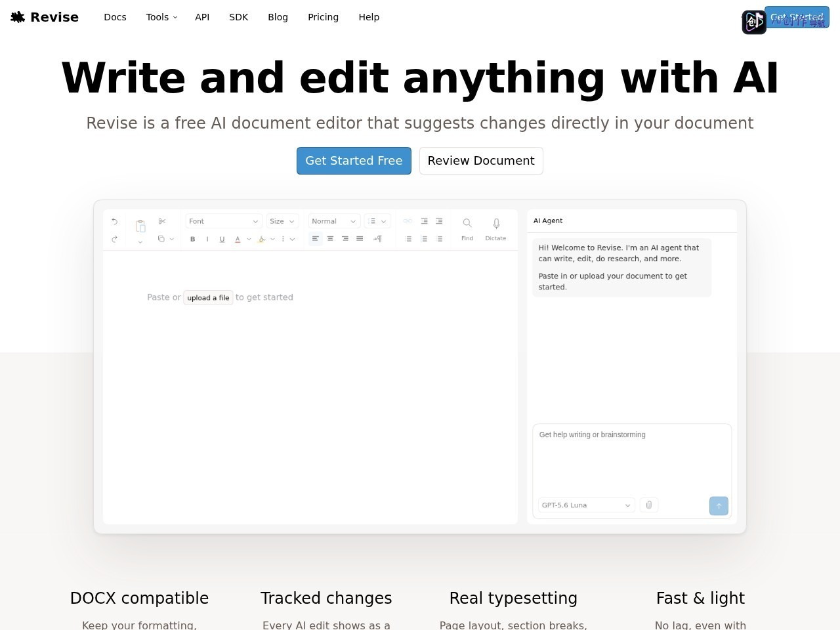Click the Review Document button

481,161
